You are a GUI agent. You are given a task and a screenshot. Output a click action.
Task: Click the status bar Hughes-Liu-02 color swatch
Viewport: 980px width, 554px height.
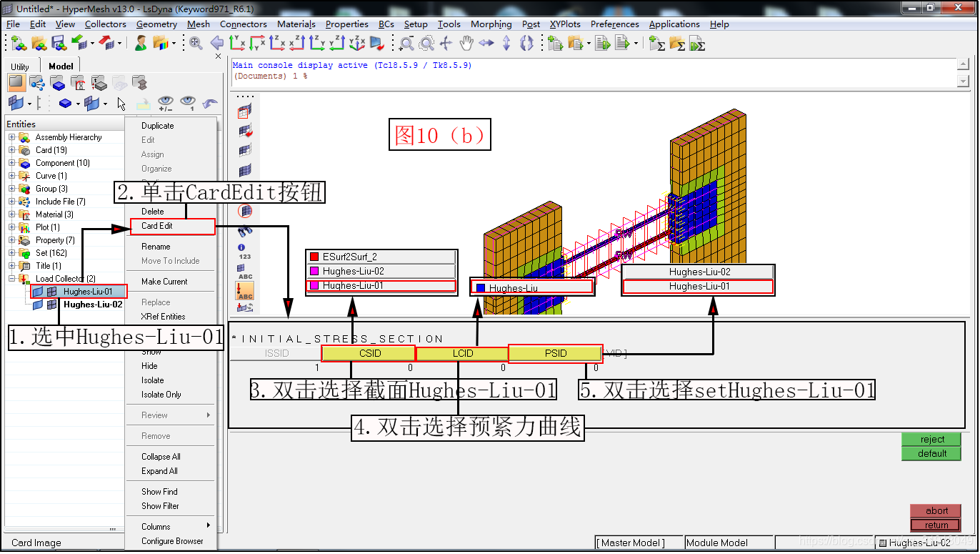coord(883,543)
